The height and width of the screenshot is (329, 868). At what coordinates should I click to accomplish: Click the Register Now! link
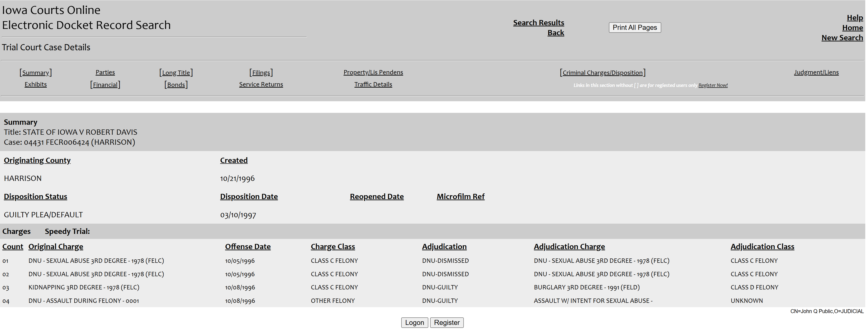(x=713, y=85)
